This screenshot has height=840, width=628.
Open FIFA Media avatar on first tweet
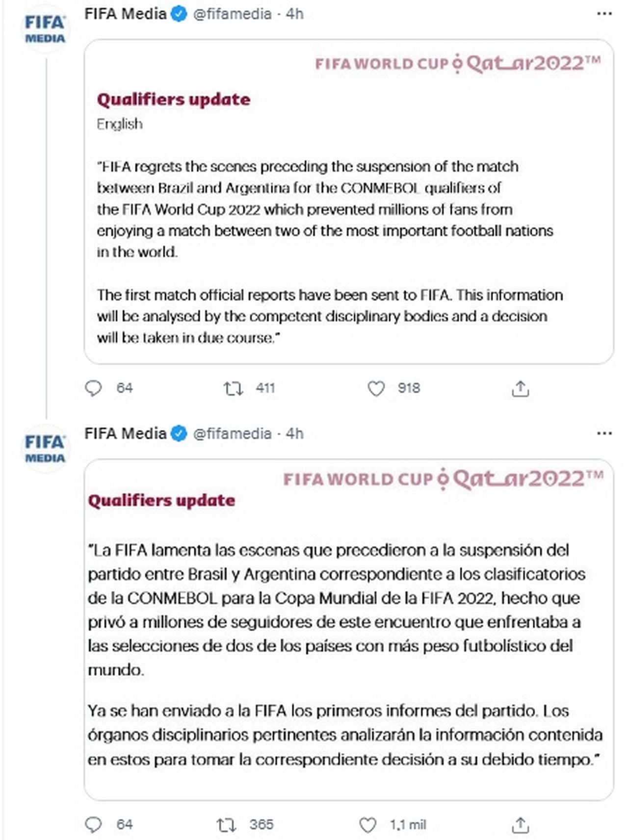[x=45, y=28]
